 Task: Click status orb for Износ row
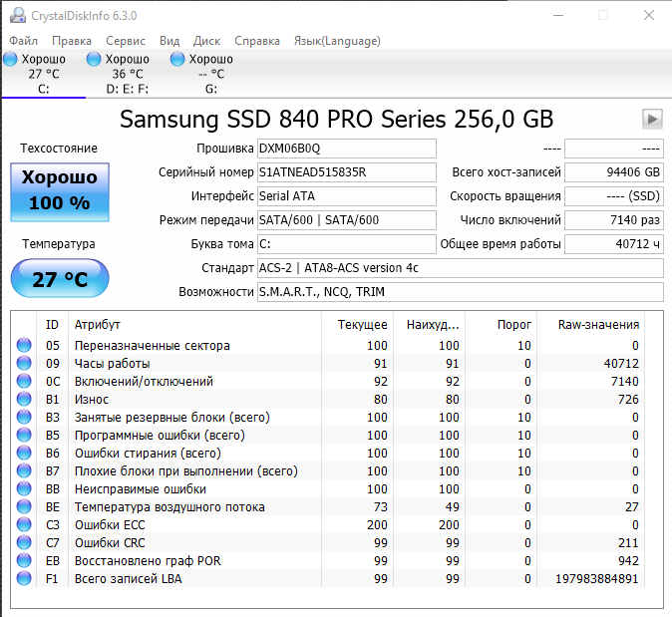[24, 400]
